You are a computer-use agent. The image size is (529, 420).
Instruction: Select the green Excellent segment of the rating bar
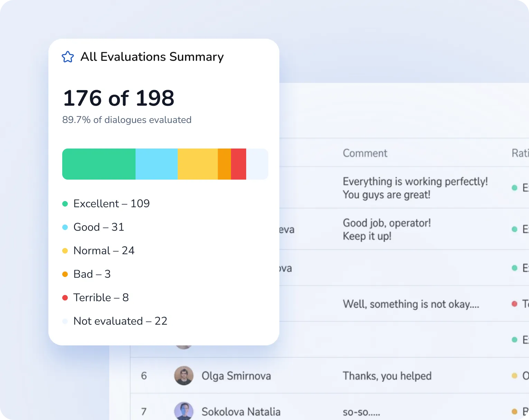(x=99, y=164)
